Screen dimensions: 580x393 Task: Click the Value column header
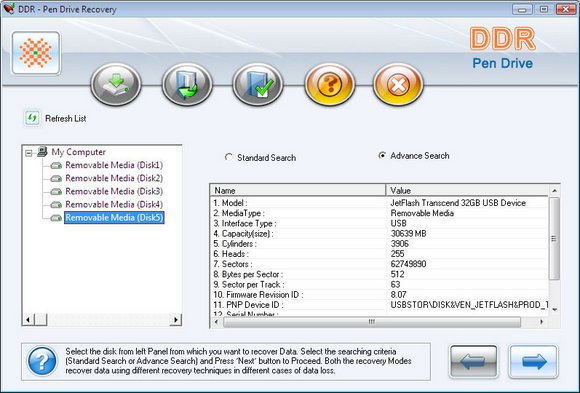point(467,190)
